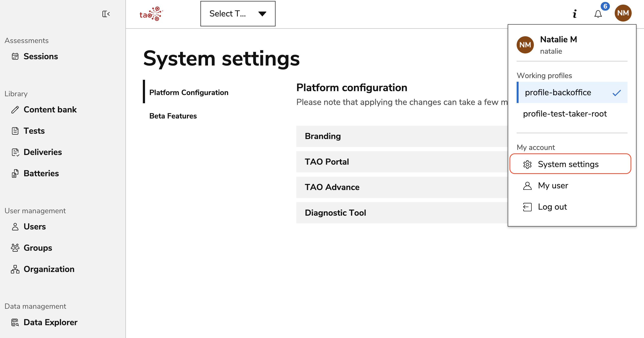The height and width of the screenshot is (338, 644).
Task: Click the Tests document icon
Action: click(15, 131)
